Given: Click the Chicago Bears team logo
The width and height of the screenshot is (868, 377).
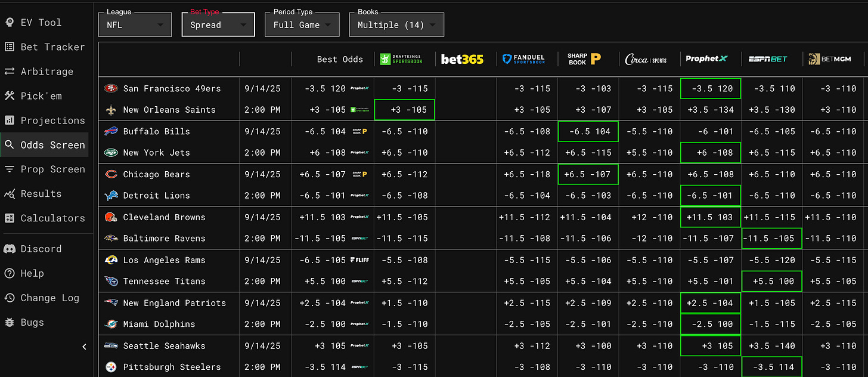Looking at the screenshot, I should click(x=111, y=174).
